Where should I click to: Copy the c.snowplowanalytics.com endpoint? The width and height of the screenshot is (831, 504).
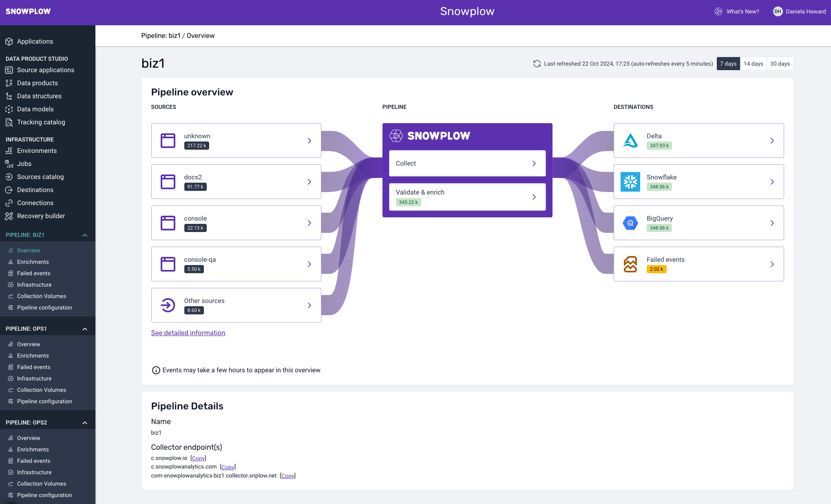228,467
